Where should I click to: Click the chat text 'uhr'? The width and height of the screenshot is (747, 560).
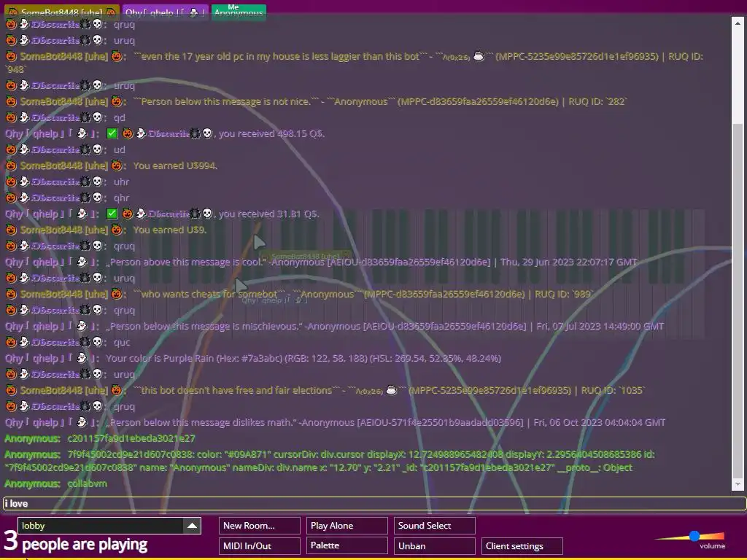pos(122,182)
